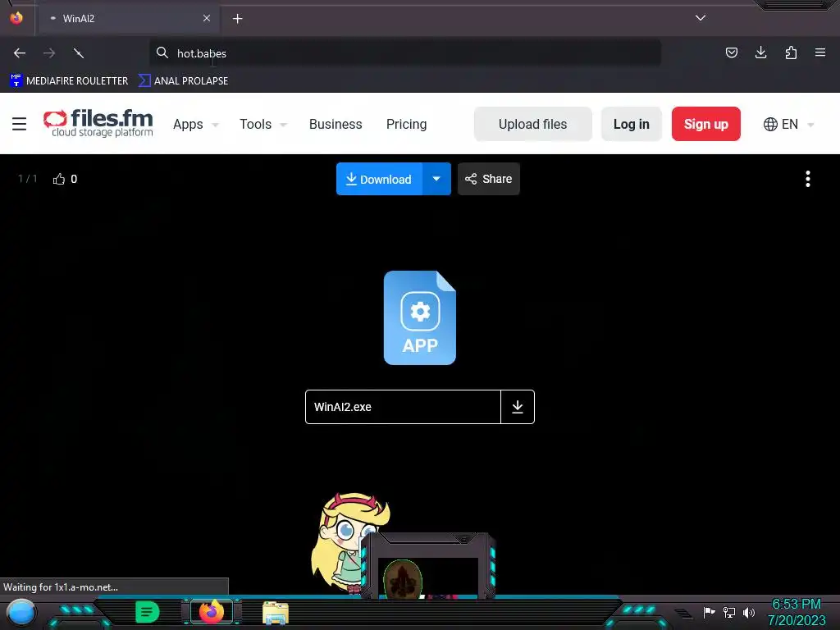Click the address bar showing hot.babes
The height and width of the screenshot is (630, 840).
(404, 53)
